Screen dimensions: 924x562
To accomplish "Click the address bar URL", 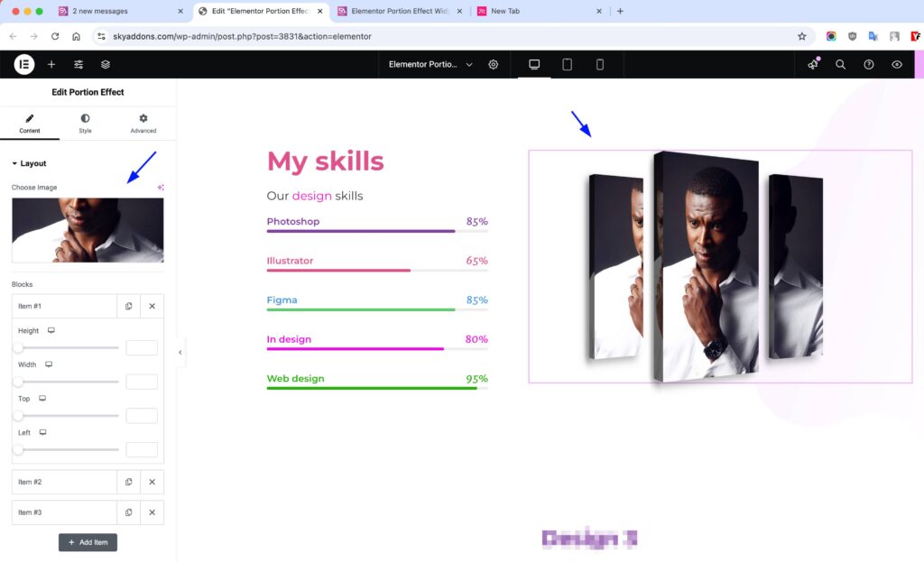I will pos(242,36).
